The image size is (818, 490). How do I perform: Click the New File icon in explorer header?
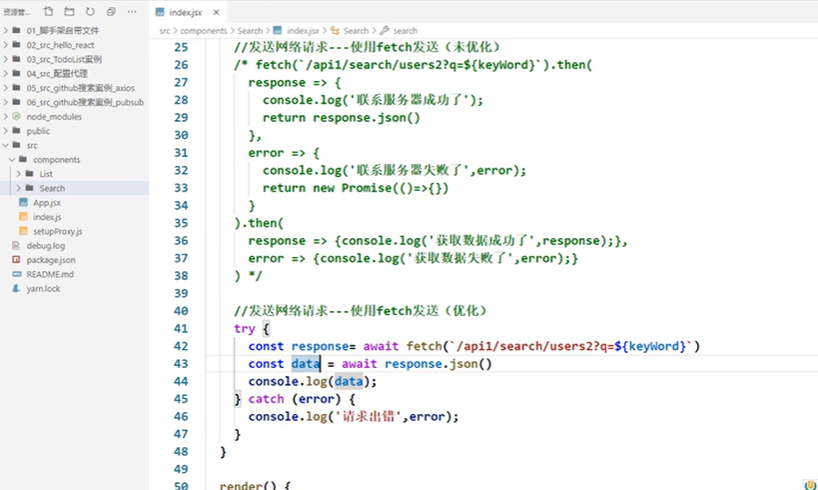point(48,11)
